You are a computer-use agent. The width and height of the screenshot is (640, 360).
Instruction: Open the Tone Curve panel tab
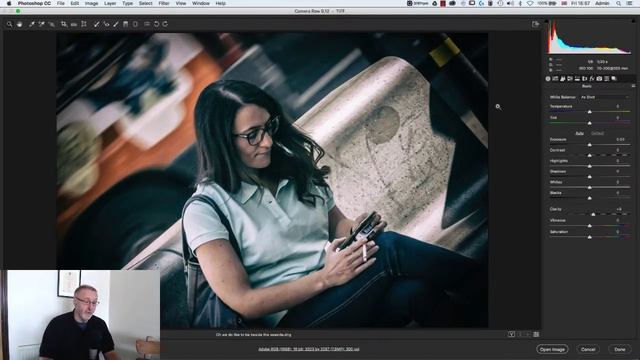pos(555,78)
